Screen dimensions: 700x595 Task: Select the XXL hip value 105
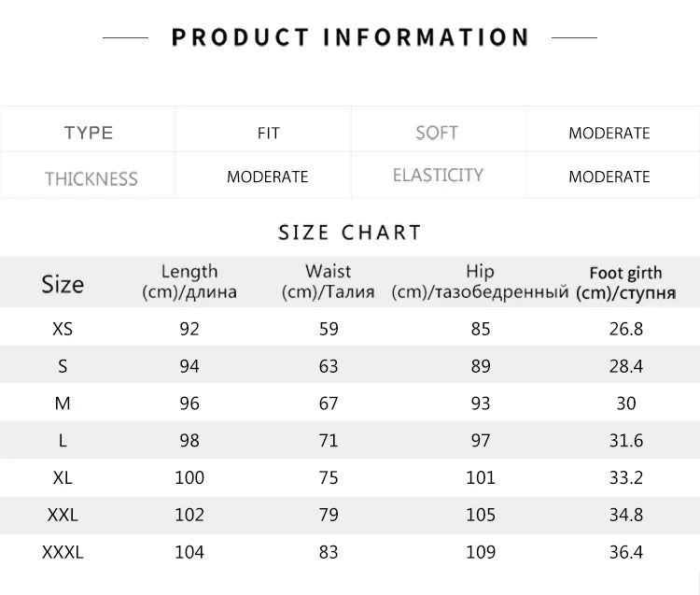click(x=480, y=515)
